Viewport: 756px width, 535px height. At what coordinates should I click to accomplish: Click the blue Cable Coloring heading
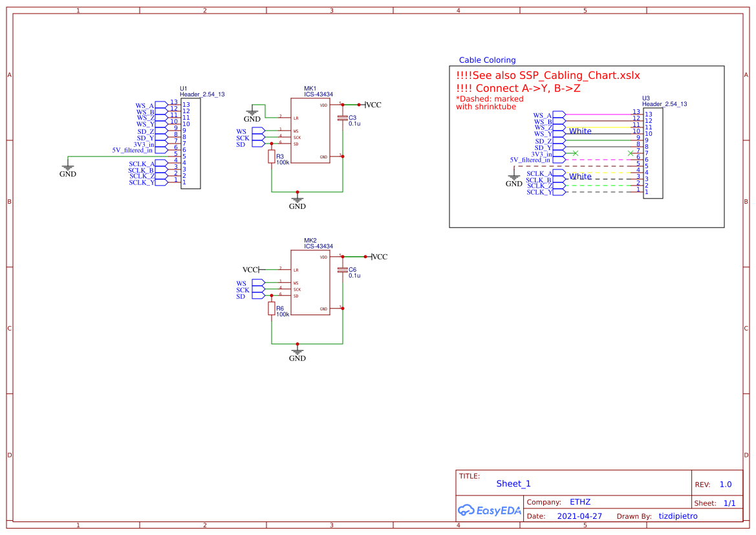487,60
